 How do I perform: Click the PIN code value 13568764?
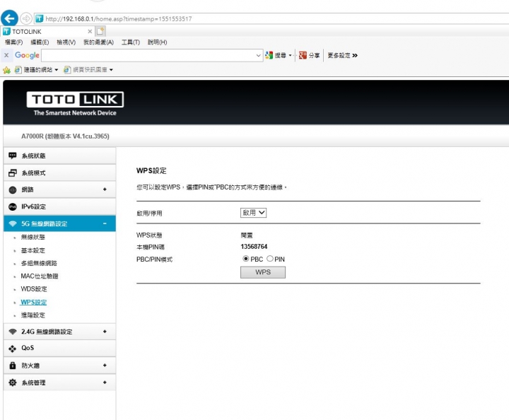[254, 247]
